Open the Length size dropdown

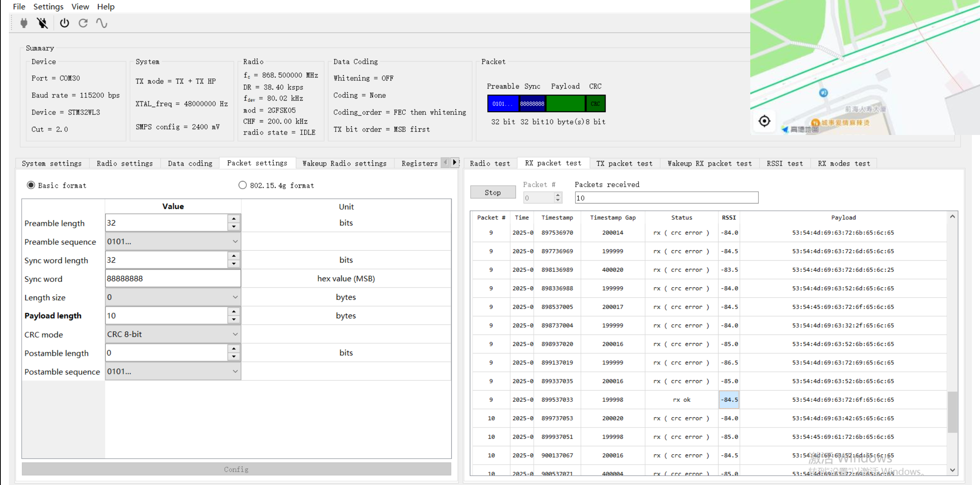[x=173, y=297]
